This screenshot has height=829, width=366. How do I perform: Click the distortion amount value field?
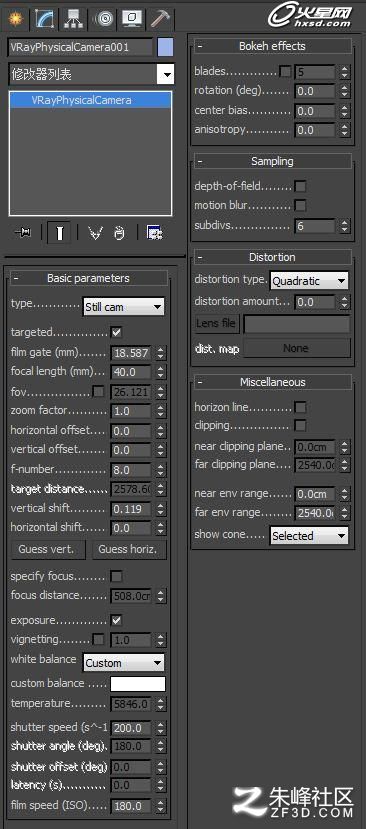coord(315,302)
